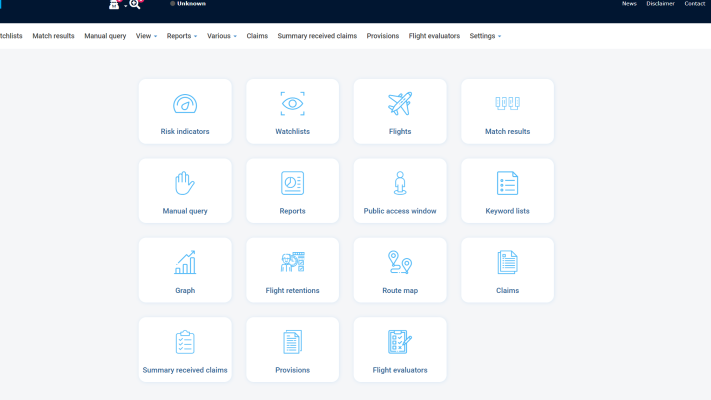
Task: Select Provisions in the navigation bar
Action: point(383,36)
